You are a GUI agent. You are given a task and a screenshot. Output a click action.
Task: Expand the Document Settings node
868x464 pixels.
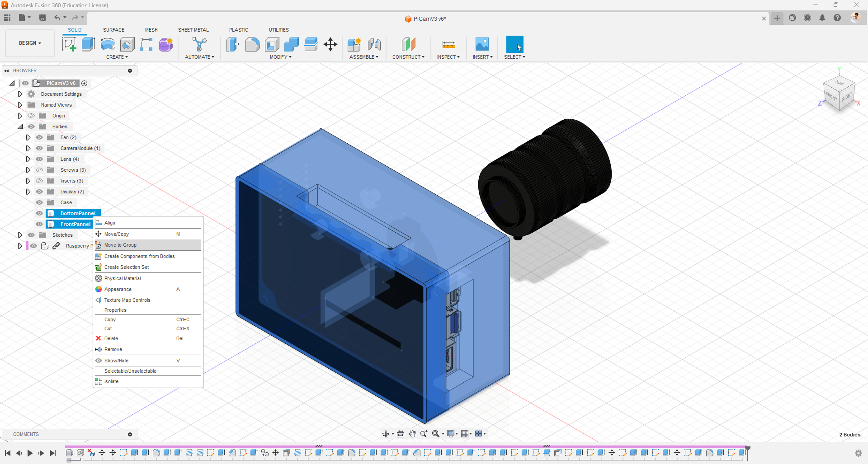tap(20, 94)
